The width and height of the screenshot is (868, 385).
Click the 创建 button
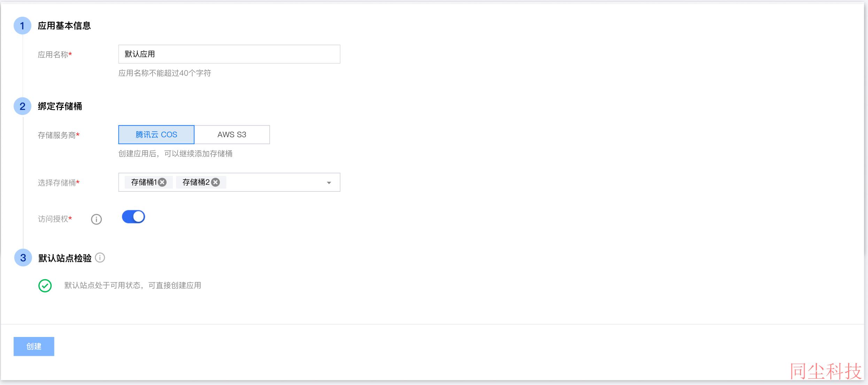[x=34, y=346]
